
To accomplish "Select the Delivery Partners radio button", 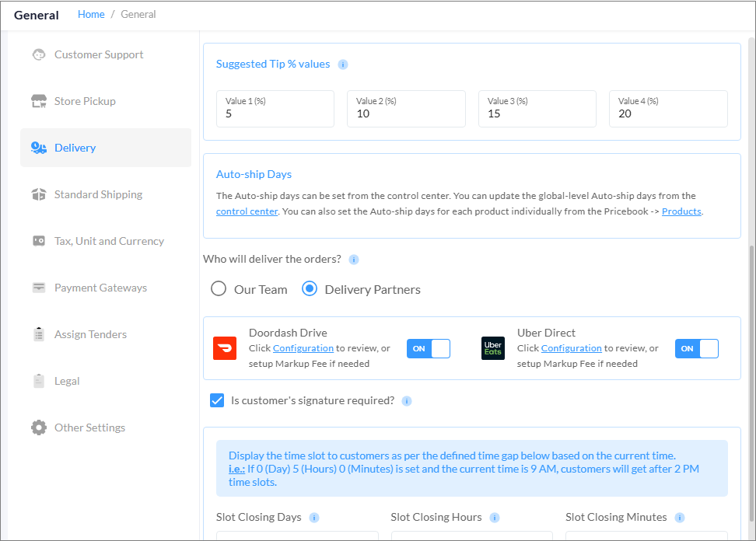I will coord(310,289).
